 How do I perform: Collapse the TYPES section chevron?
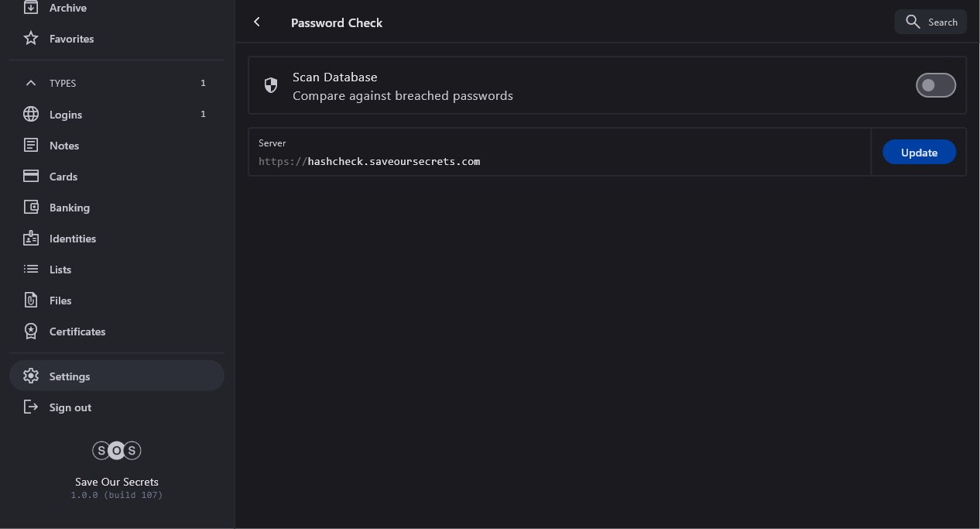(31, 83)
